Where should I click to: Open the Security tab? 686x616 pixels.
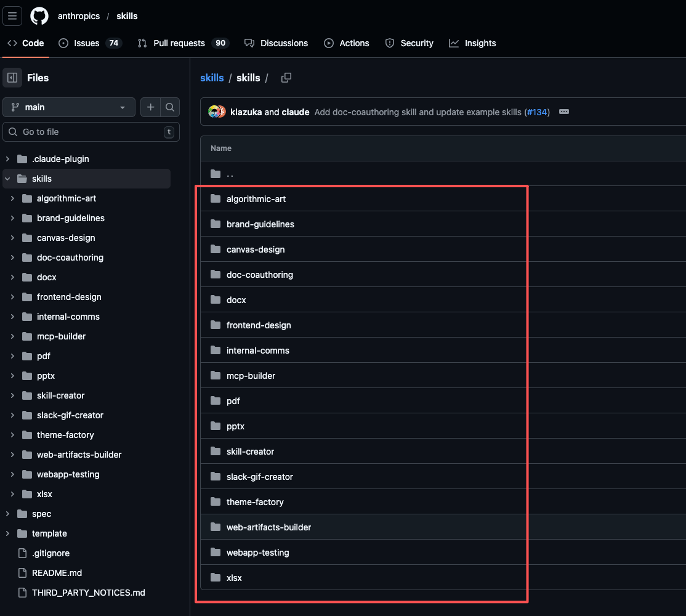click(409, 43)
